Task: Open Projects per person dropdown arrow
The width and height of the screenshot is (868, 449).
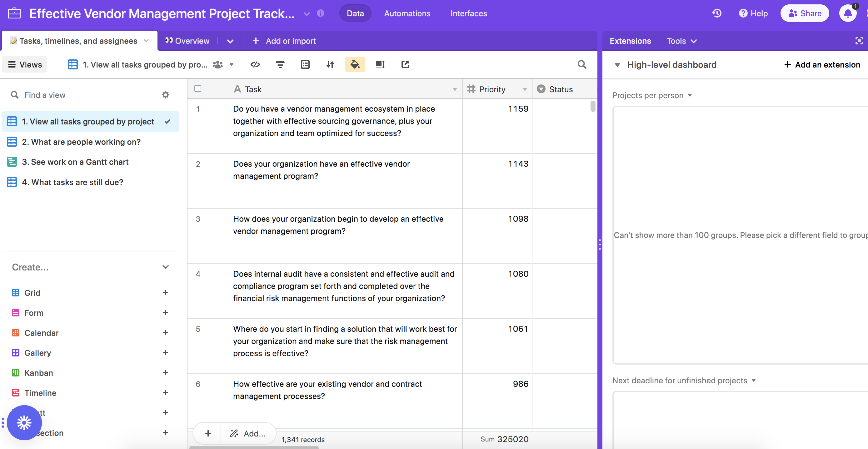Action: click(690, 95)
